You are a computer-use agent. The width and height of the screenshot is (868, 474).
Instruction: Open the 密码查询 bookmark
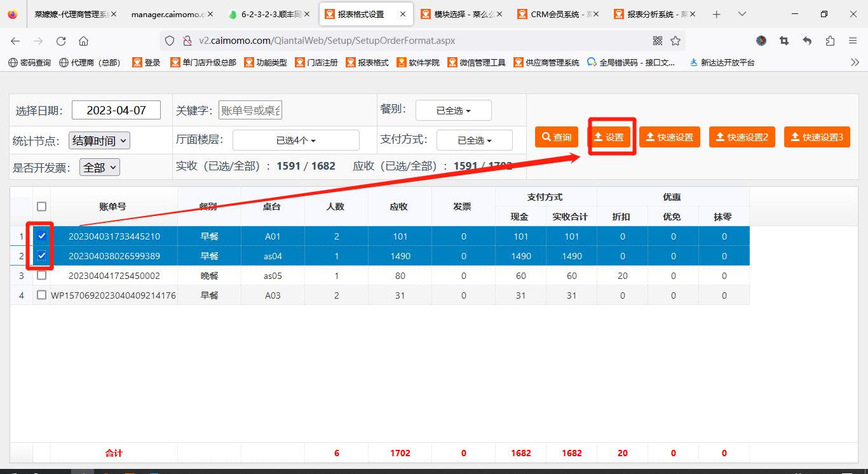click(29, 62)
